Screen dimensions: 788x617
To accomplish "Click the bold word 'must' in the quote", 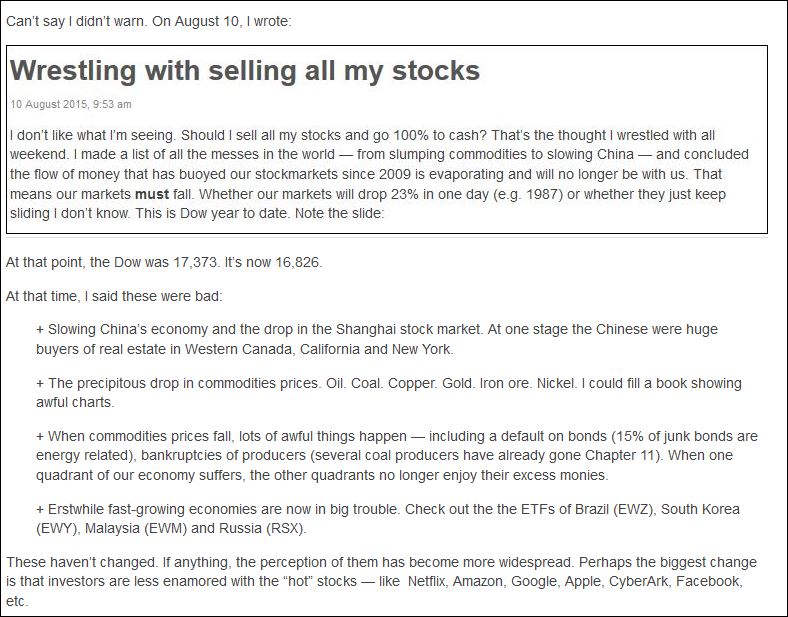I will pyautogui.click(x=152, y=194).
